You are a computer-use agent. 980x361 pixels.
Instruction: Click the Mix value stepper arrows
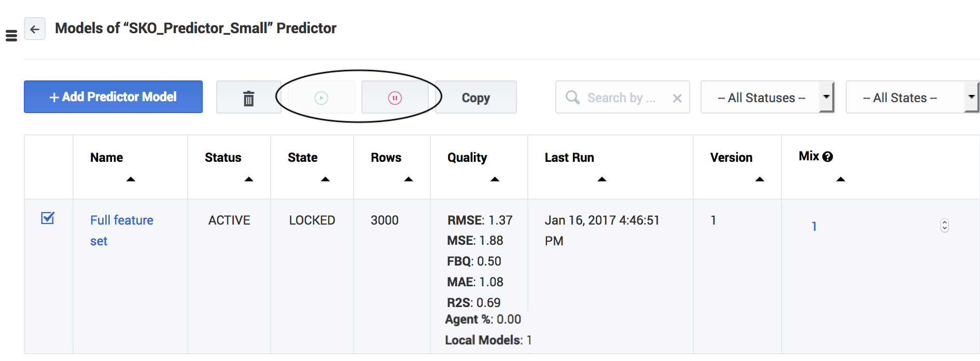944,226
